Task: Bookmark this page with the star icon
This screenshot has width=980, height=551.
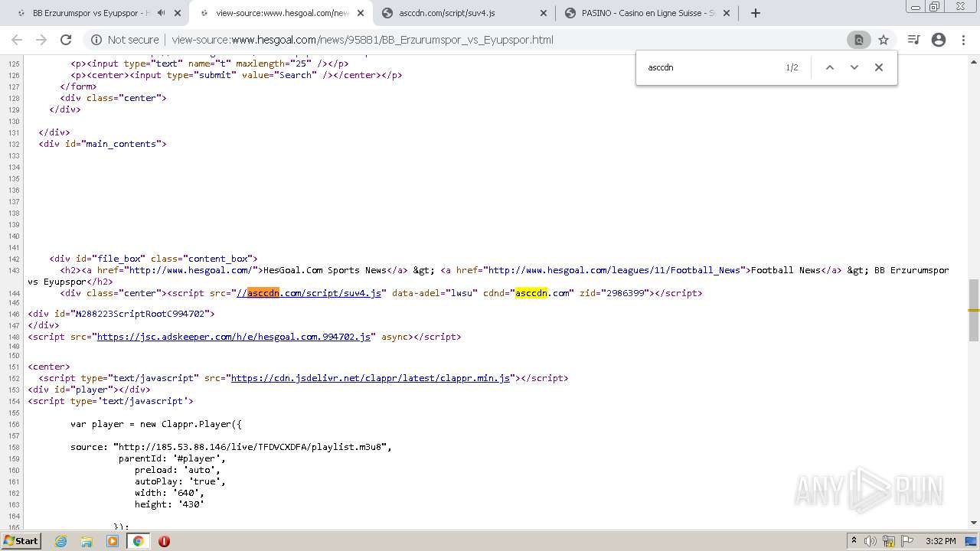Action: (x=884, y=40)
